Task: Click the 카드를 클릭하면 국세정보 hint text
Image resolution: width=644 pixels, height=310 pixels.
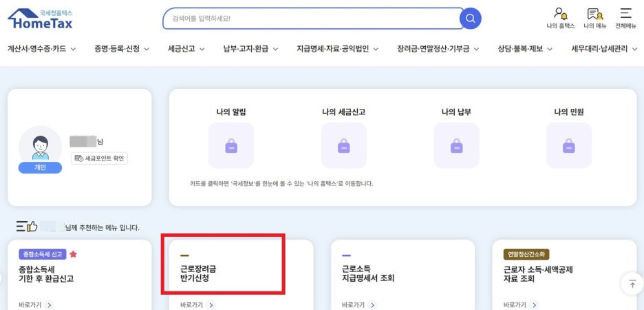Action: [281, 183]
